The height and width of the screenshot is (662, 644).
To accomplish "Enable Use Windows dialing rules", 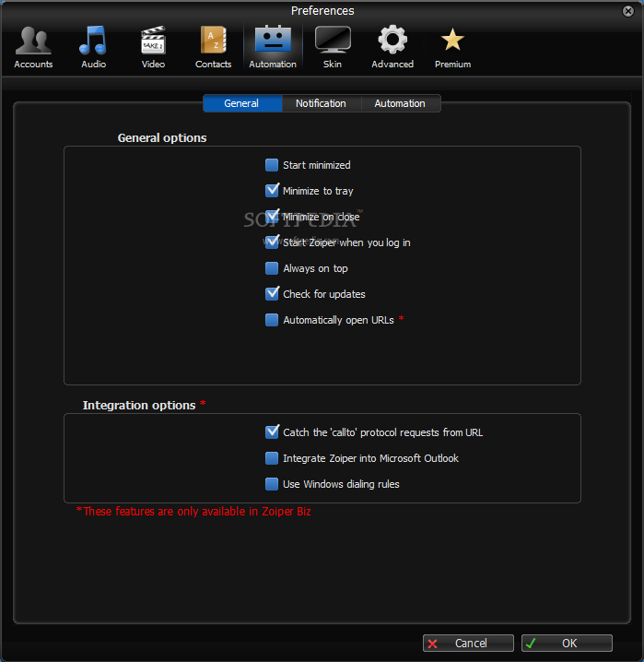I will pyautogui.click(x=272, y=484).
